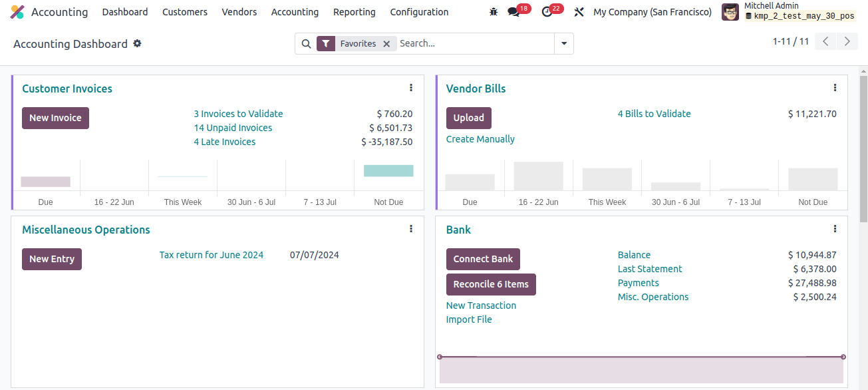868x390 pixels.
Task: Click the New Invoice button
Action: click(x=55, y=118)
